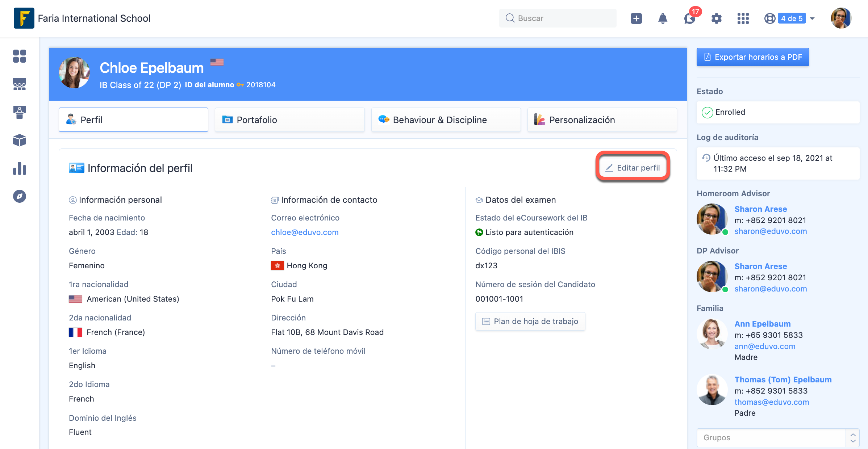Screen dimensions: 868x449
Task: Open the bar chart reports icon
Action: pyautogui.click(x=20, y=168)
